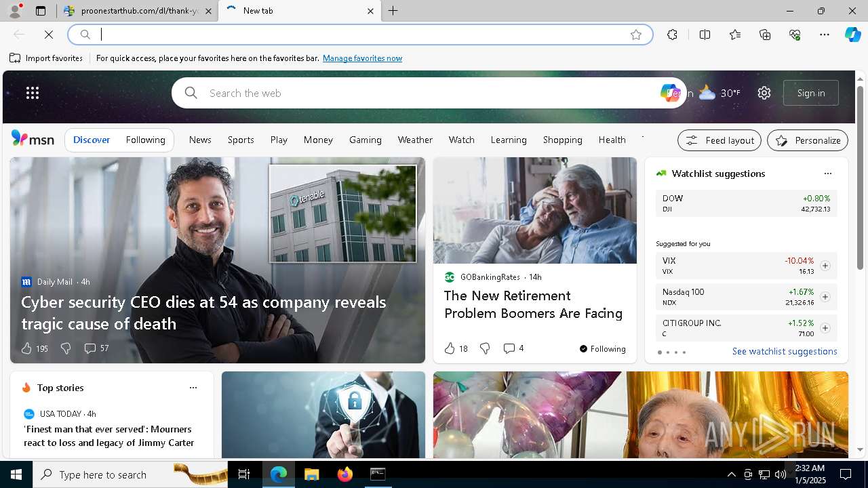The image size is (868, 488).
Task: Add Nasdaq 100 to watchlist
Action: [825, 297]
